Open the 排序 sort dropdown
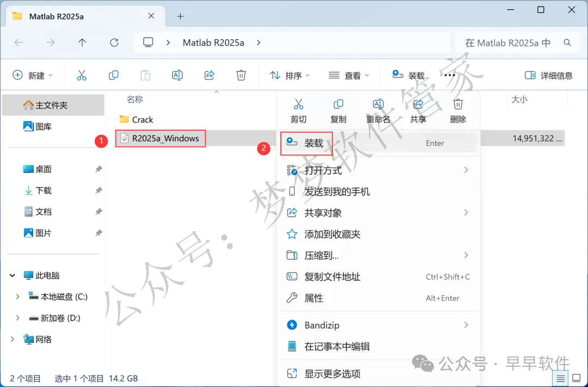Viewport: 588px width, 387px height. click(290, 75)
